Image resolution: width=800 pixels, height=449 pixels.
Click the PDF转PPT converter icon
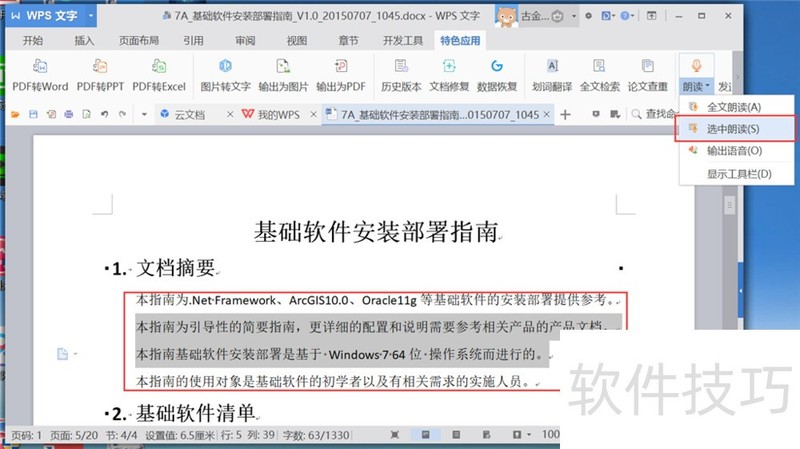pos(100,66)
